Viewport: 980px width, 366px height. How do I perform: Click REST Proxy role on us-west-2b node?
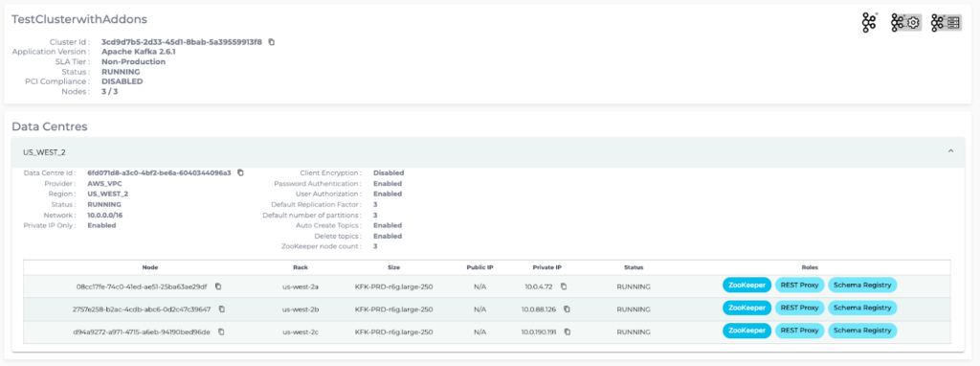799,308
